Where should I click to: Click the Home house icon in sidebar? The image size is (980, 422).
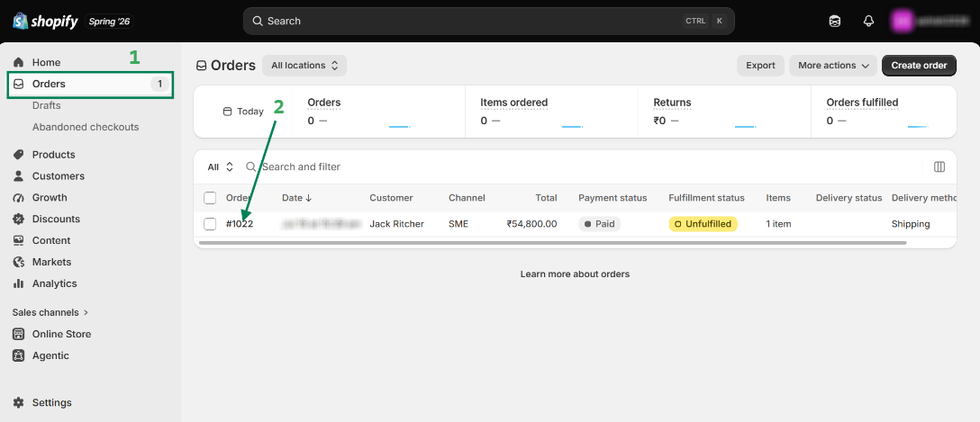[x=19, y=62]
